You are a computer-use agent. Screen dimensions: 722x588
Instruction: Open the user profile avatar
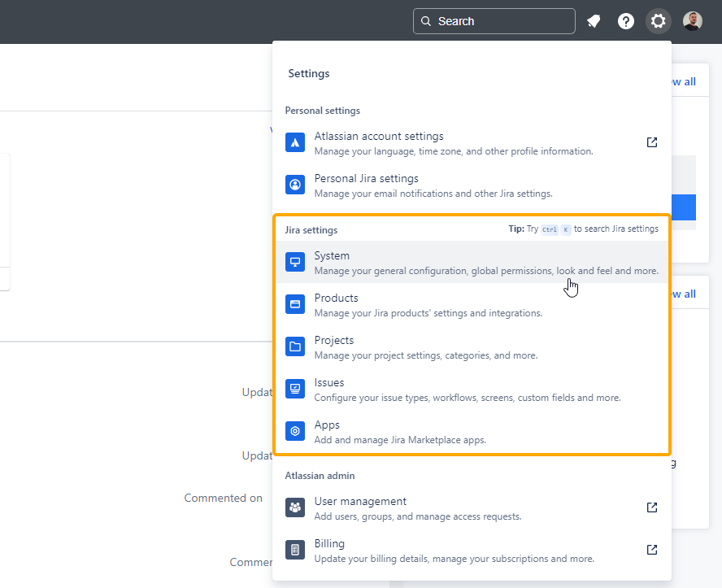coord(692,21)
